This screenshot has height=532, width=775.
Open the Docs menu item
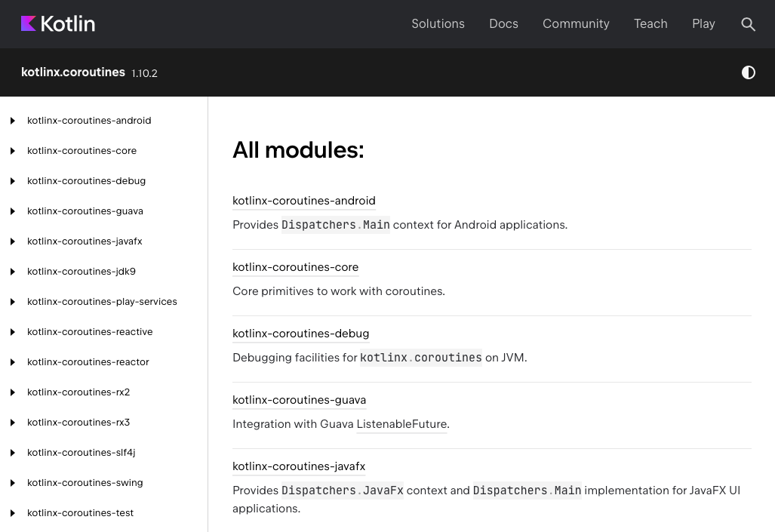click(503, 24)
